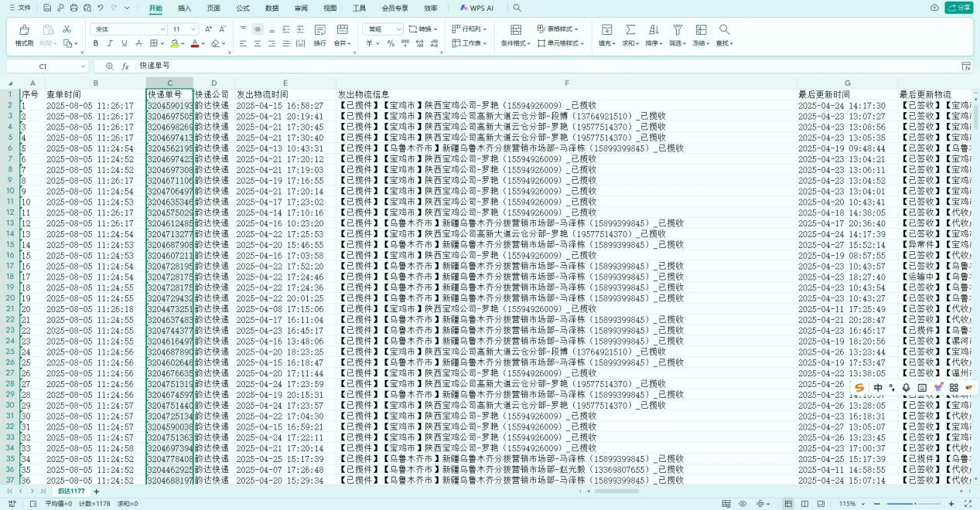Click the Save icon in quick access toolbar

coord(47,8)
